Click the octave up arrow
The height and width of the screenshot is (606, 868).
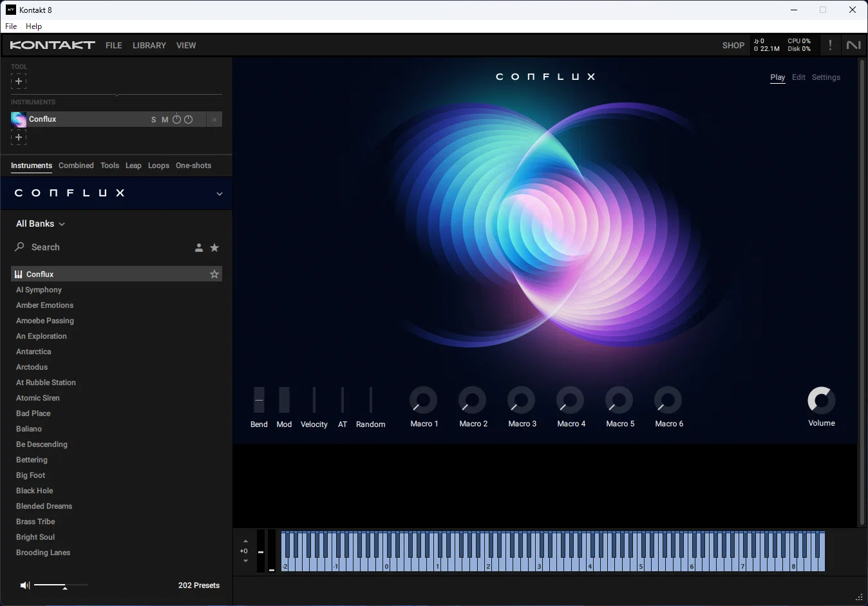click(x=245, y=541)
